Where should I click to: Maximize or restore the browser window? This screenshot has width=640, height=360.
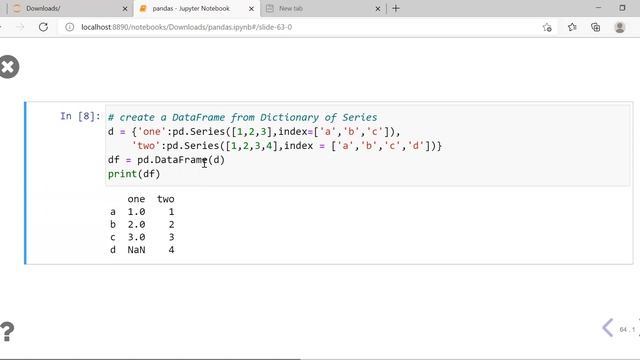(622, 8)
